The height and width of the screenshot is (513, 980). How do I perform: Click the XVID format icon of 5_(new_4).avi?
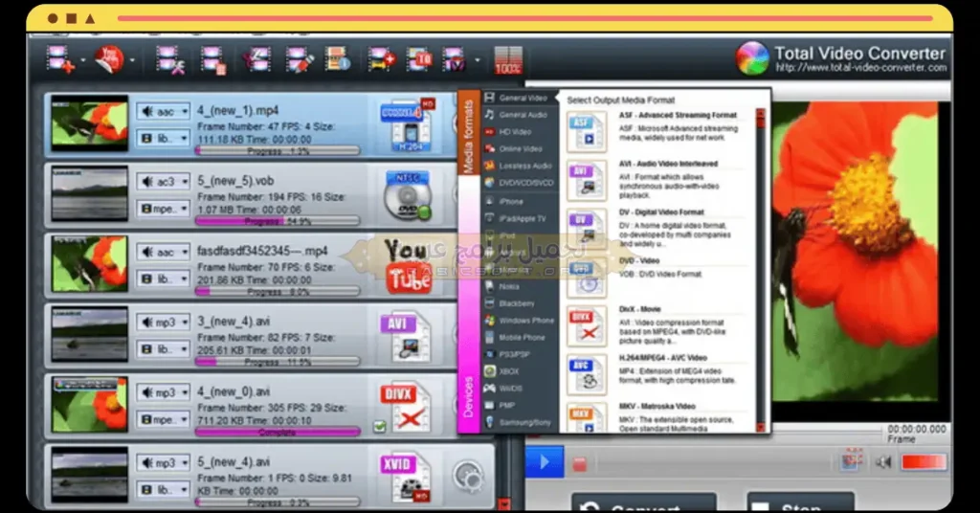tap(405, 478)
